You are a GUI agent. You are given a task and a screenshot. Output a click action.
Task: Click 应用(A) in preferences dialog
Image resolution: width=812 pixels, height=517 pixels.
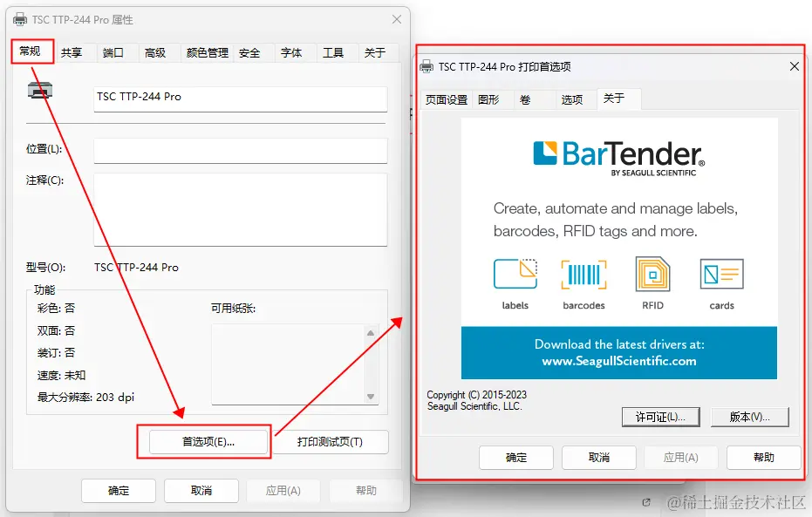tap(681, 458)
